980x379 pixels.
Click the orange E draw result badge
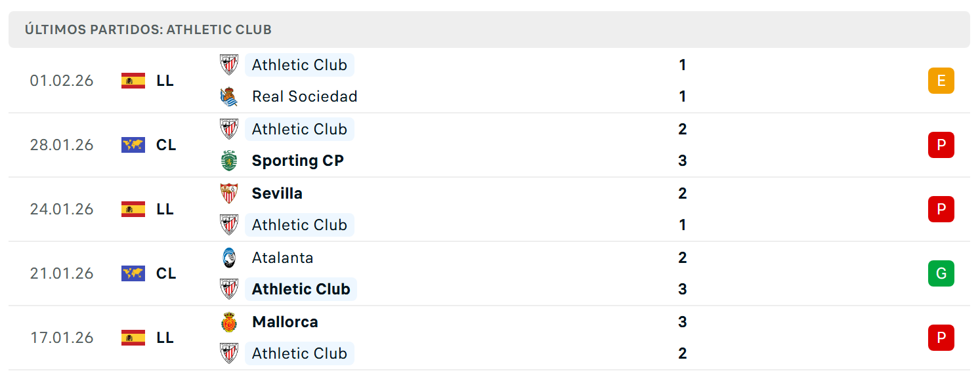(941, 81)
